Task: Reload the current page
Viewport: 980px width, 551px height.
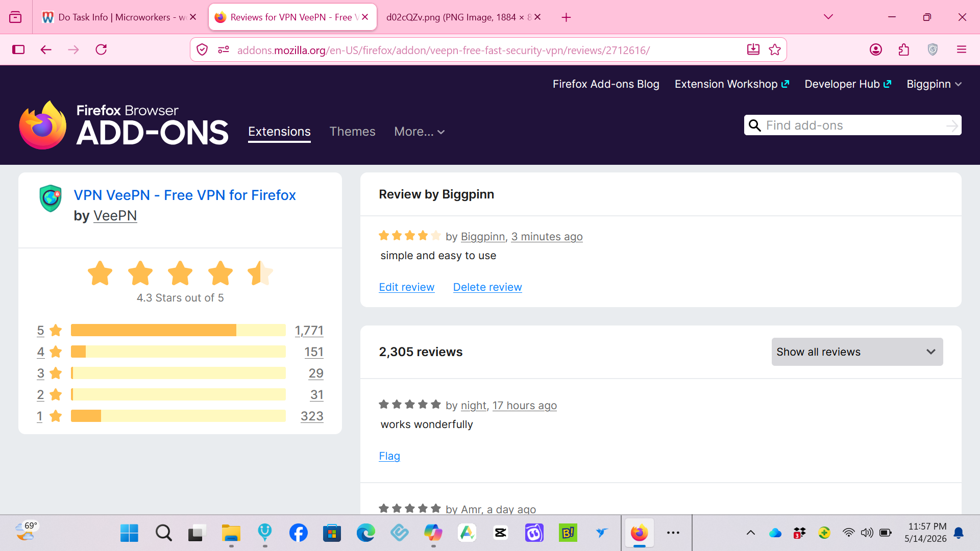Action: pos(101,49)
